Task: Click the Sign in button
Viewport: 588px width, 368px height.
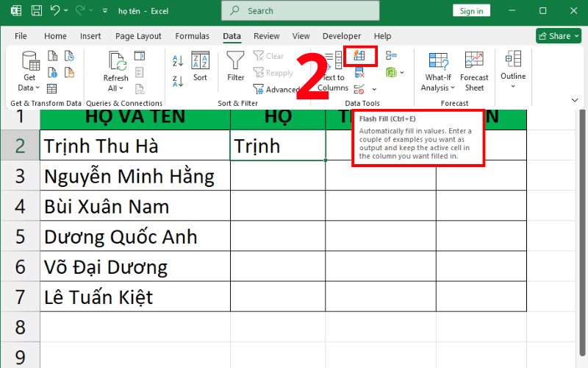Action: [x=471, y=11]
